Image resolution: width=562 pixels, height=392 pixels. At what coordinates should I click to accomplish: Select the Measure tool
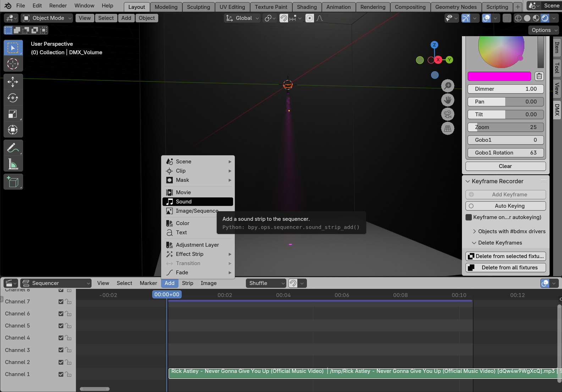13,164
